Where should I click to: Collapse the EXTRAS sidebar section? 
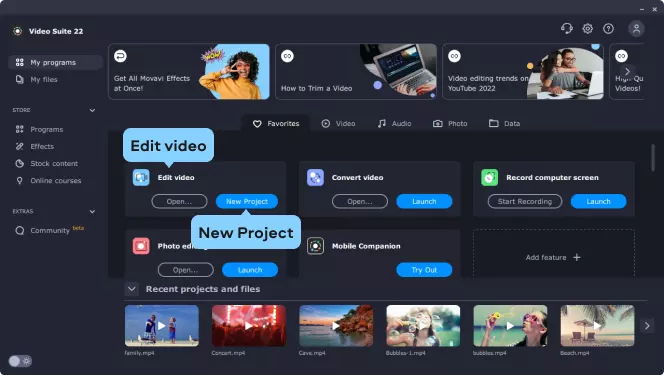tap(92, 212)
